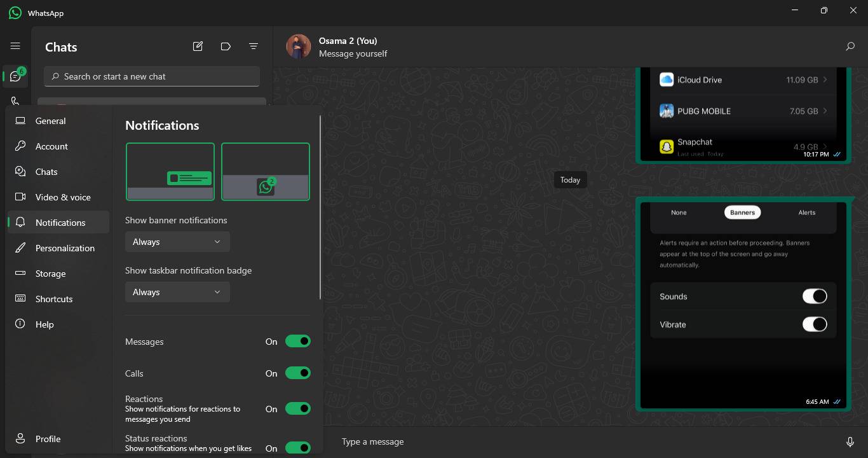Click the Chats heading
Image resolution: width=868 pixels, height=458 pixels.
click(61, 47)
